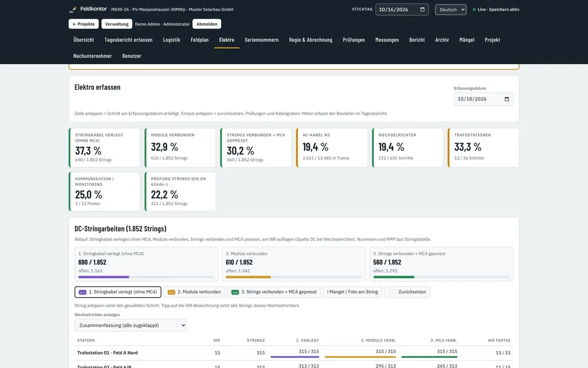Choose the Zurücksetzen dashed chip

tap(407, 292)
